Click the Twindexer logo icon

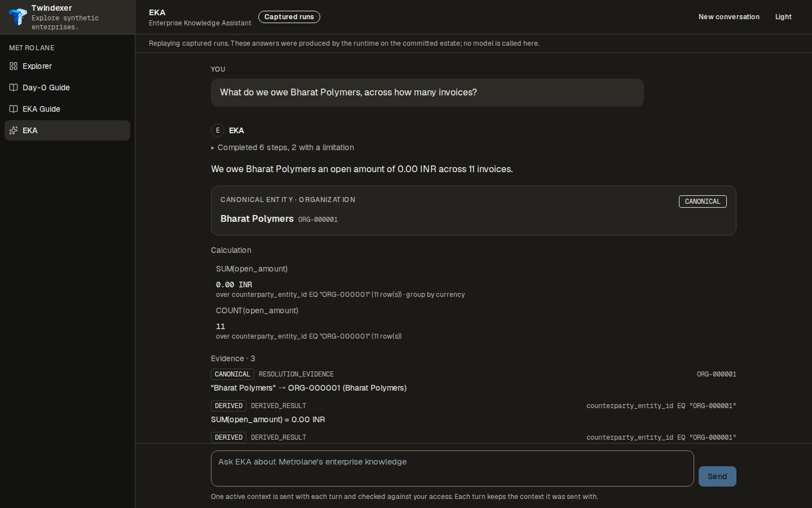[17, 17]
